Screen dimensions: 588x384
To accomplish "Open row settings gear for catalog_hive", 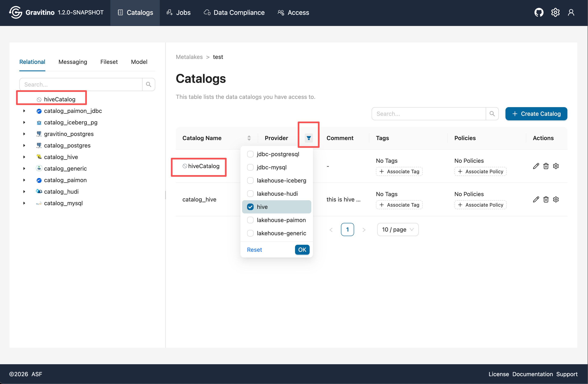I will pos(556,199).
